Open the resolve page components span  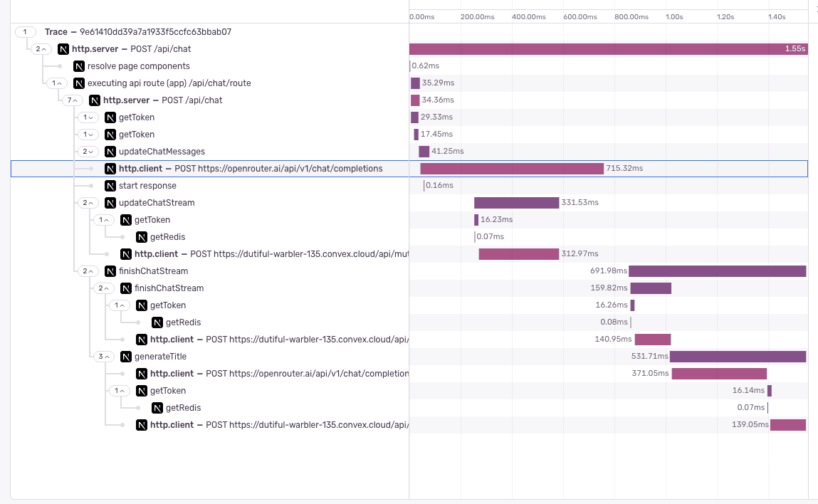(138, 66)
